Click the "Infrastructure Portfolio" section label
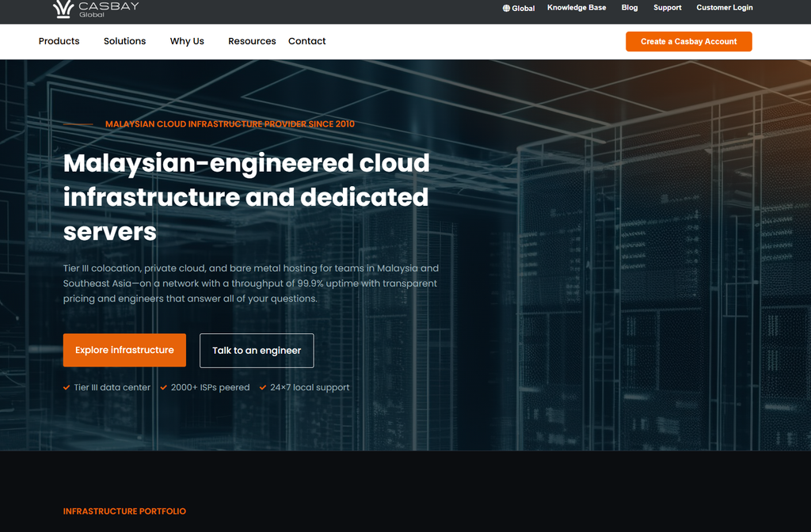 point(124,511)
